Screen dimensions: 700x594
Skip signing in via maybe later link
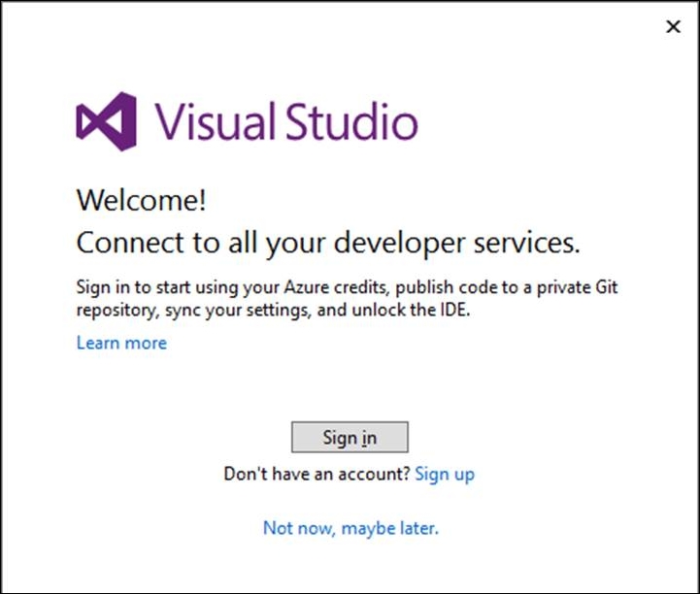(x=350, y=528)
